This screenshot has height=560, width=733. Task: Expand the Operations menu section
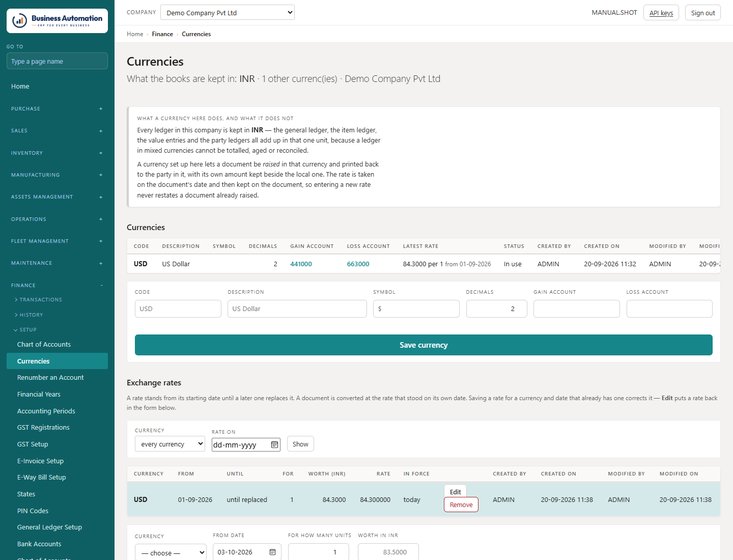(57, 219)
